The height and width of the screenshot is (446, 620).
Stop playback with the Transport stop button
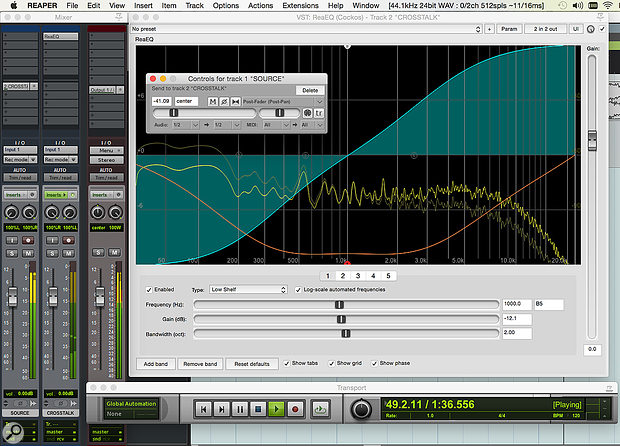click(x=258, y=409)
